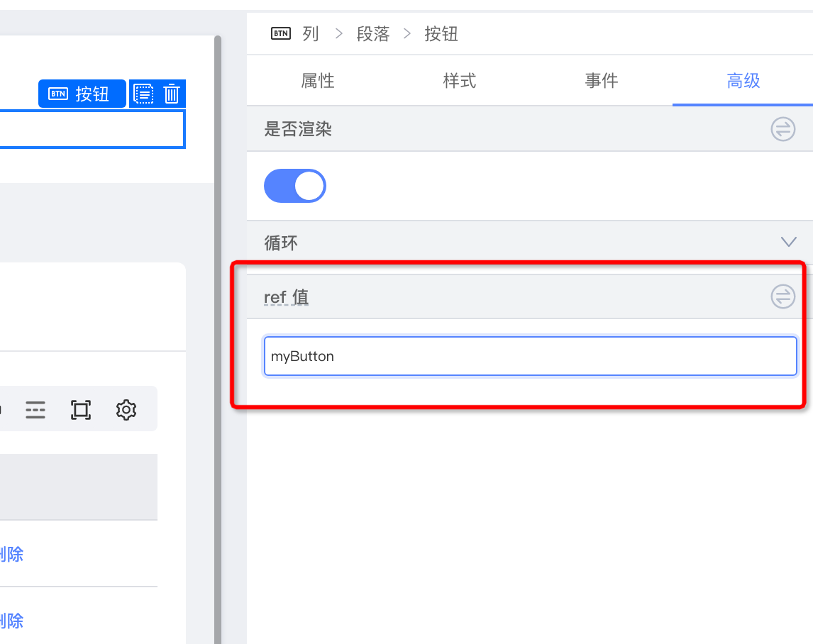Select 段落 in the breadcrumb
Screen dimensions: 813x644
click(x=373, y=33)
